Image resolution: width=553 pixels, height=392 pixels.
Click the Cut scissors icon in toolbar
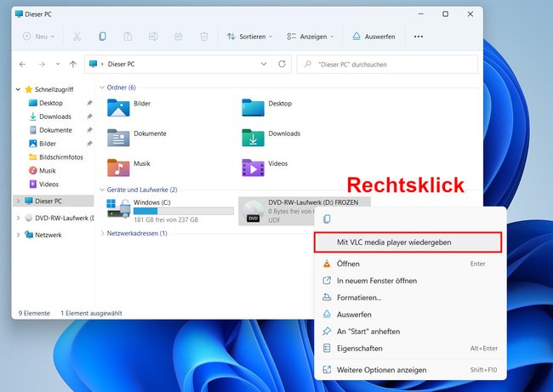tap(77, 37)
